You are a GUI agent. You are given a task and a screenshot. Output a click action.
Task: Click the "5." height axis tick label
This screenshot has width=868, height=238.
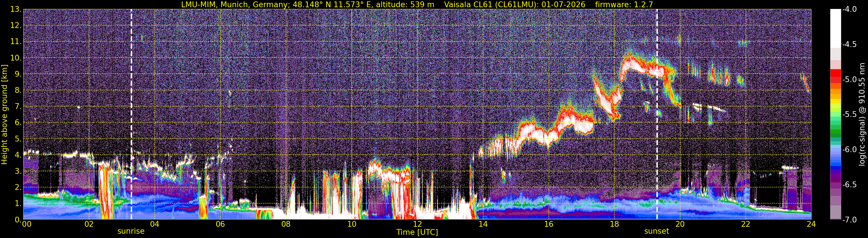18,139
